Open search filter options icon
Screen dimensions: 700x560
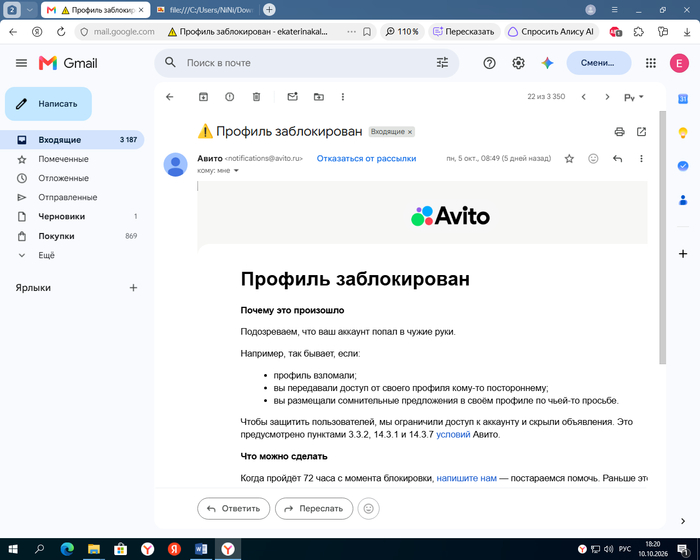442,63
